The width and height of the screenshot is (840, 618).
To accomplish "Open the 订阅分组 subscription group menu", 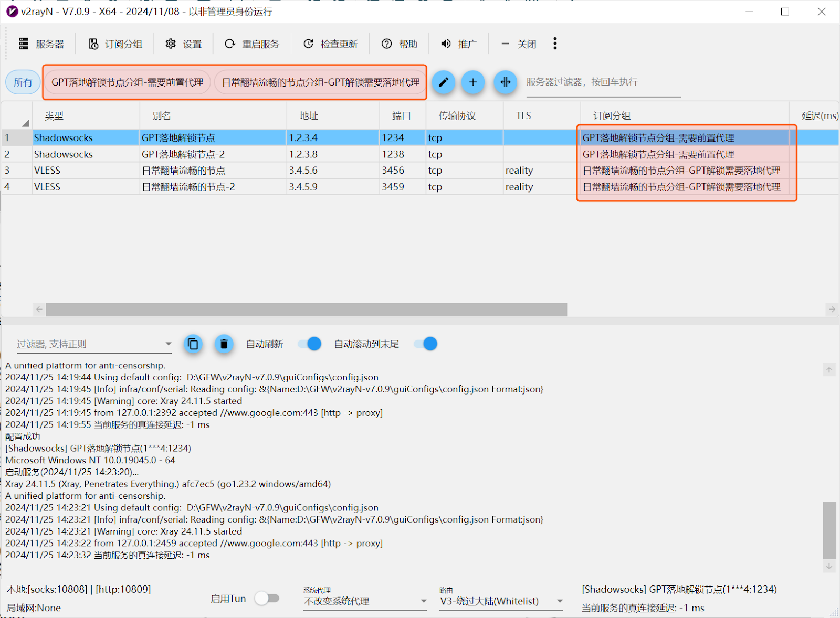I will coord(115,44).
